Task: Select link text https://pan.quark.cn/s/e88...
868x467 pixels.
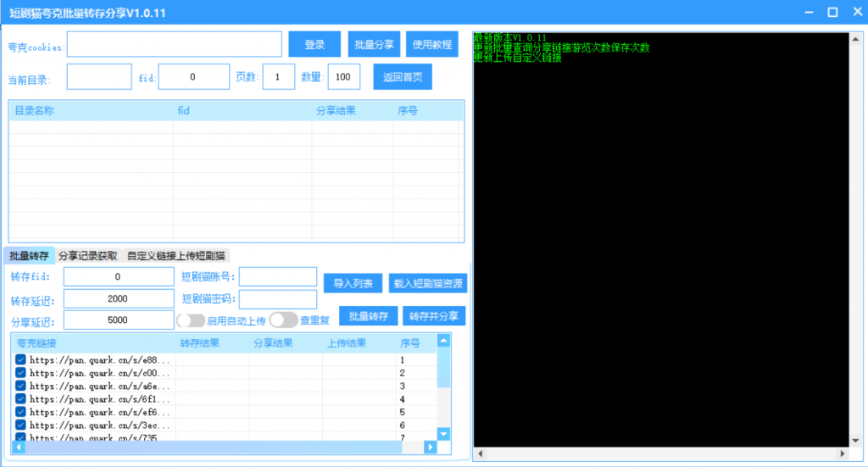Action: point(100,359)
